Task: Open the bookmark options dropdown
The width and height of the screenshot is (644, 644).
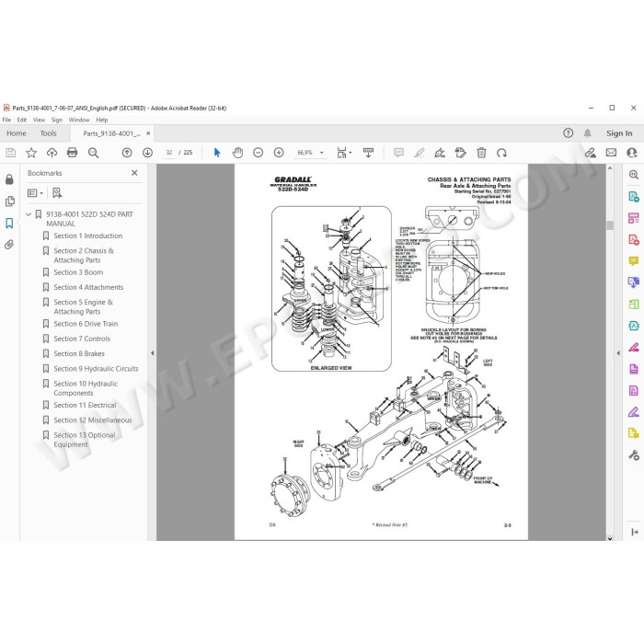Action: tap(35, 193)
